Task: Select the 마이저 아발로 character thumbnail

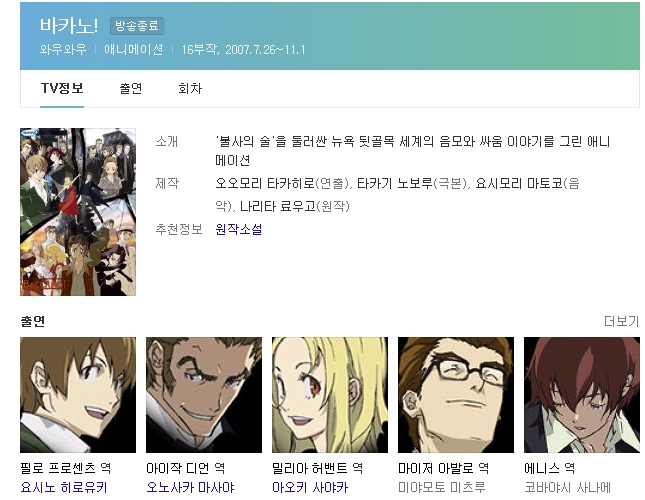Action: coord(456,395)
